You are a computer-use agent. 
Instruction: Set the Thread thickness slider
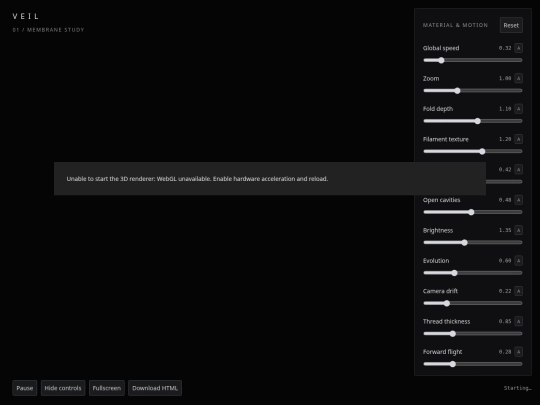[x=472, y=333]
